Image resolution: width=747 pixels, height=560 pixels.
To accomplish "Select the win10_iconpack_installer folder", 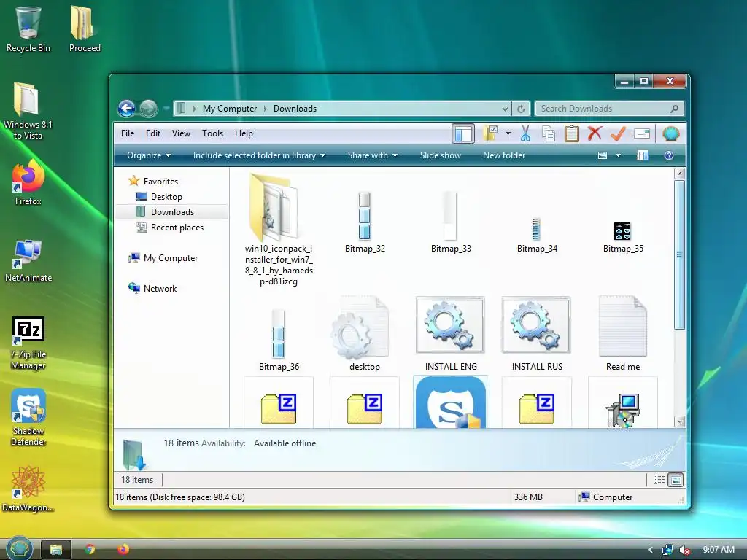I will pyautogui.click(x=279, y=230).
